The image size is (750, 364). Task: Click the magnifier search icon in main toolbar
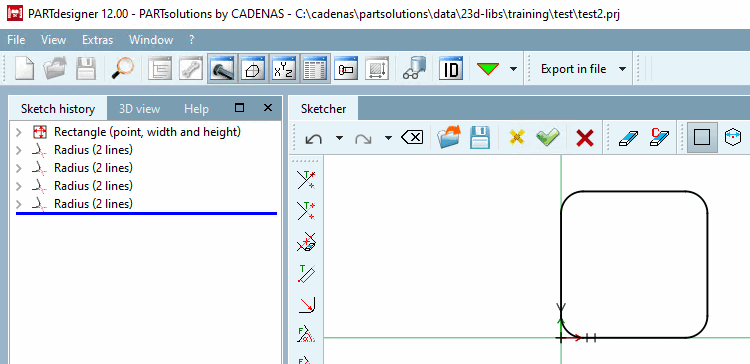pyautogui.click(x=122, y=69)
